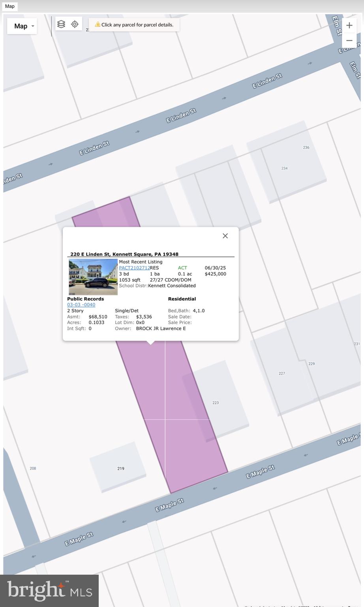Expand the Map base layer selector
The image size is (364, 607).
point(22,26)
